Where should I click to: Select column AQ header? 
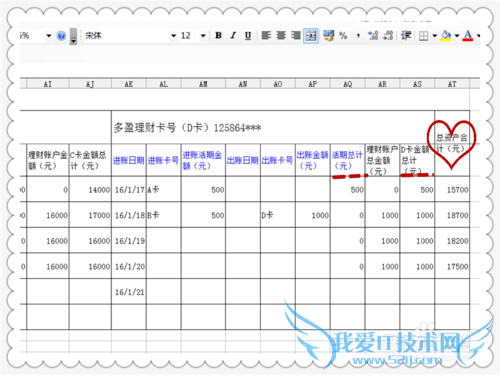coord(348,84)
